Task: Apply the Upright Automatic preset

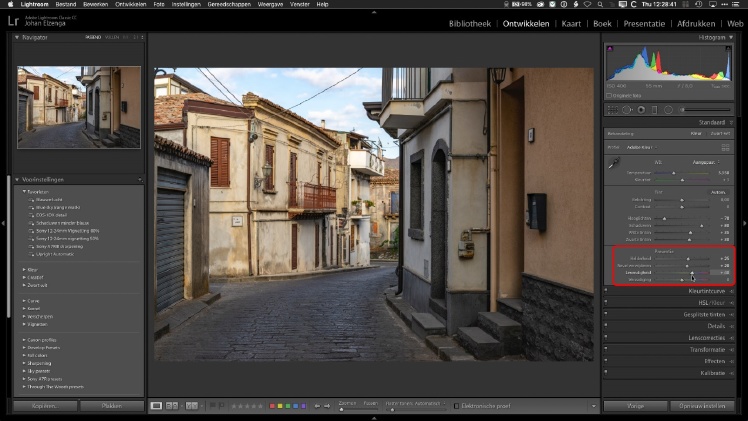Action: pyautogui.click(x=55, y=254)
